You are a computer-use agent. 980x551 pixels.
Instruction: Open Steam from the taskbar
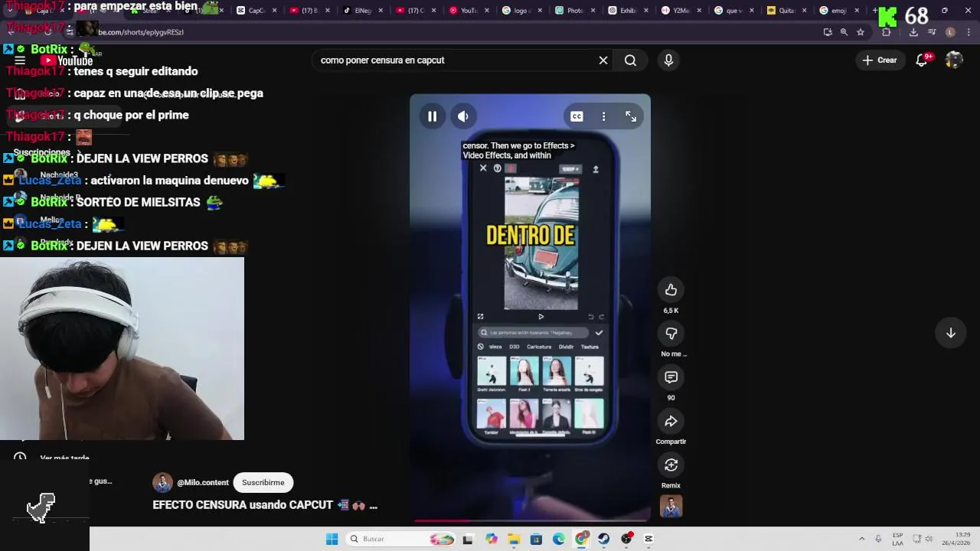[x=604, y=539]
